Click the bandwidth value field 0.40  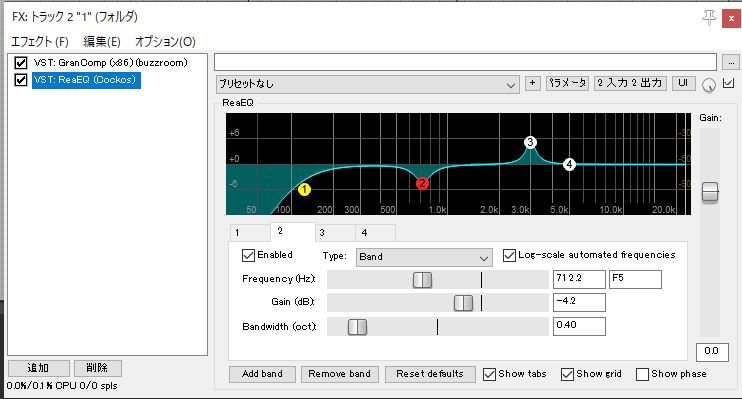tap(579, 326)
